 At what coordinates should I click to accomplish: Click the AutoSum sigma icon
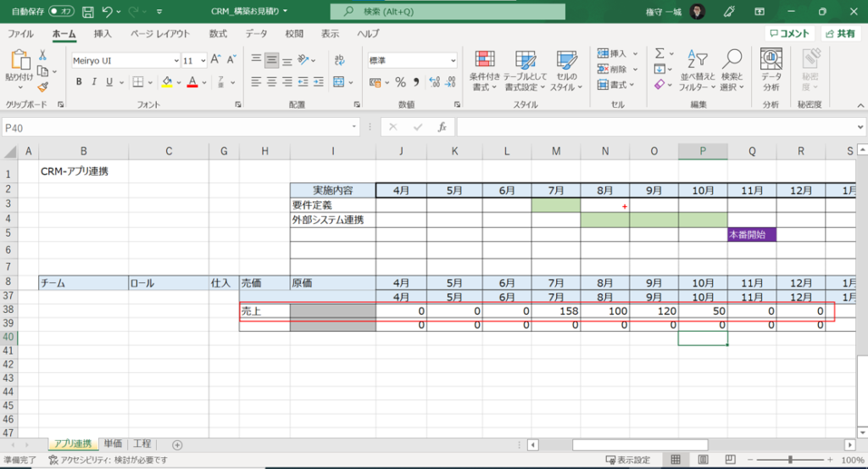659,53
